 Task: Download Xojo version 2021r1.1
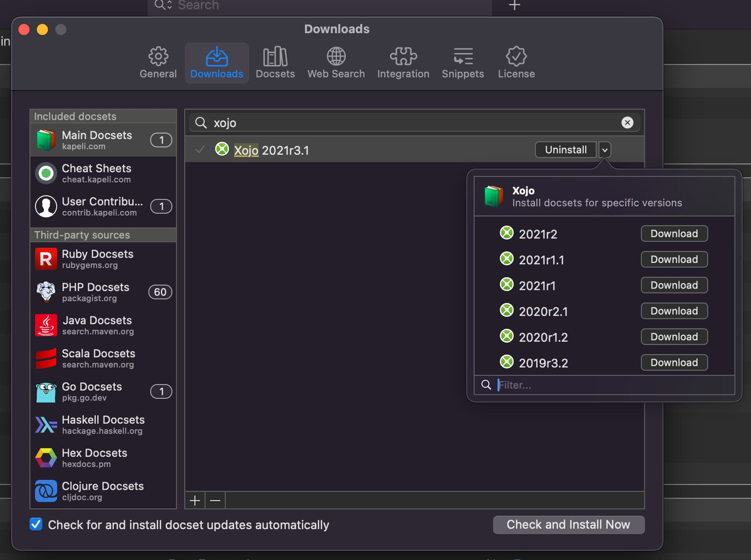click(674, 259)
